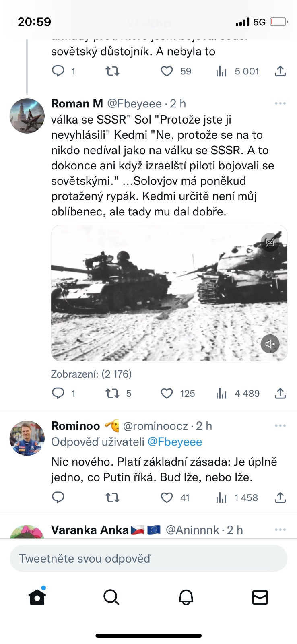This screenshot has width=297, height=644.
Task: Tap the 'Tweetněte svou odpověď' reply field
Action: click(x=148, y=558)
